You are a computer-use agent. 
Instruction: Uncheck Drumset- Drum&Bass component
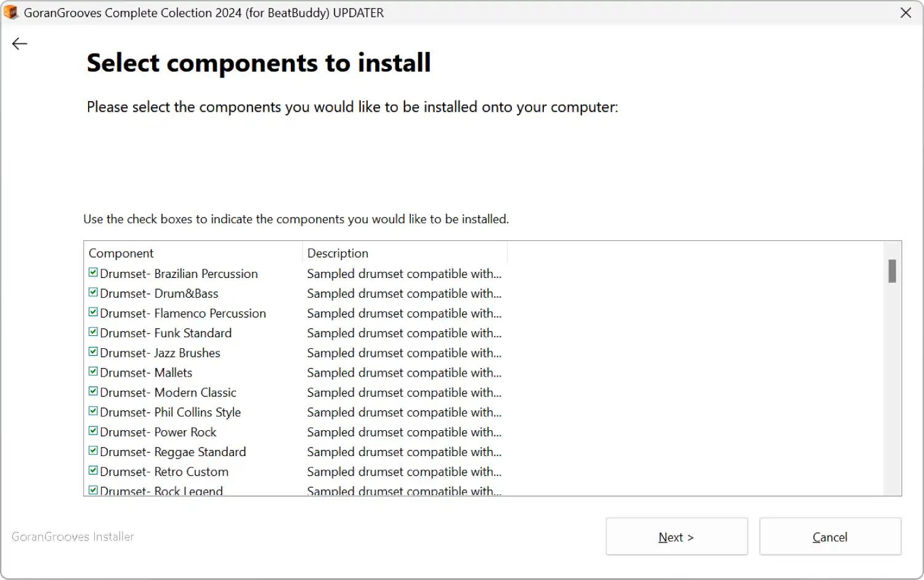93,292
